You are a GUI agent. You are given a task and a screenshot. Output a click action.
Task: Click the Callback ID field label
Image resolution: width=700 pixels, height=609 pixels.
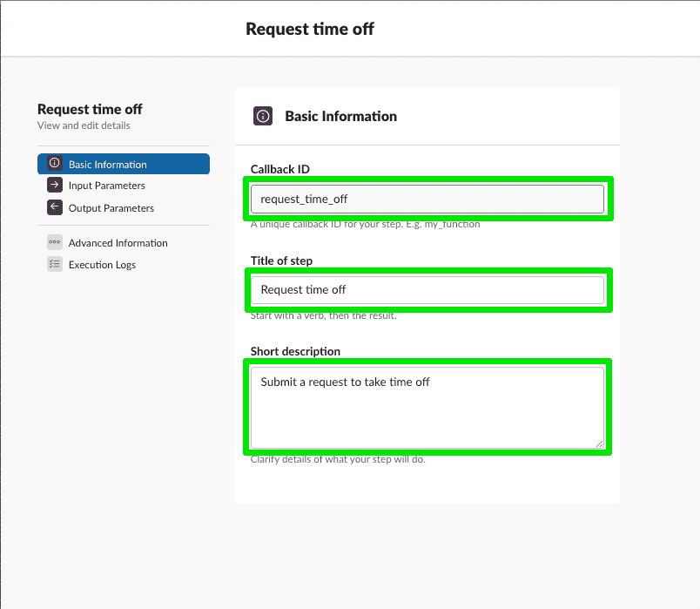[x=280, y=169]
